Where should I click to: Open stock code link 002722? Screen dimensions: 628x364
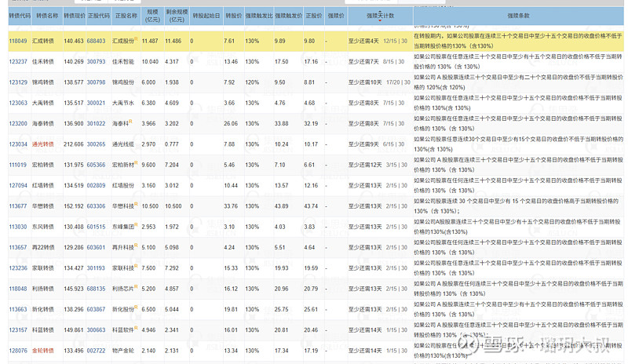pyautogui.click(x=96, y=351)
